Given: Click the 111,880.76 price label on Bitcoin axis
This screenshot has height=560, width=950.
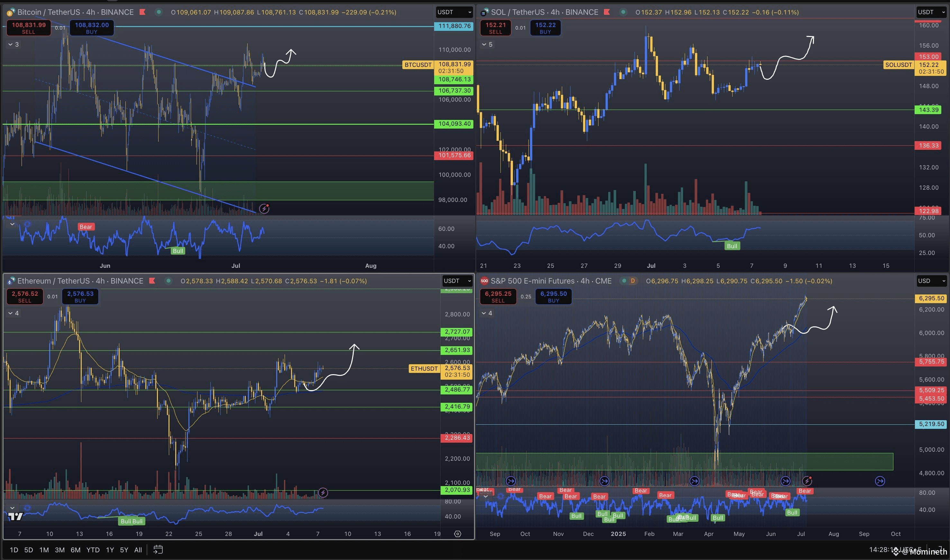Looking at the screenshot, I should [x=454, y=26].
